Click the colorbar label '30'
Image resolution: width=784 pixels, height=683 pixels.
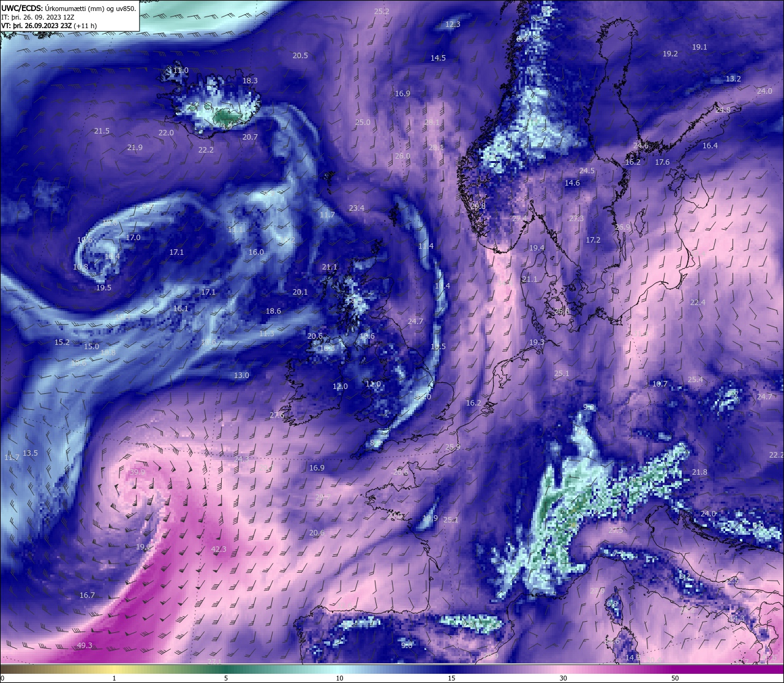pyautogui.click(x=563, y=678)
